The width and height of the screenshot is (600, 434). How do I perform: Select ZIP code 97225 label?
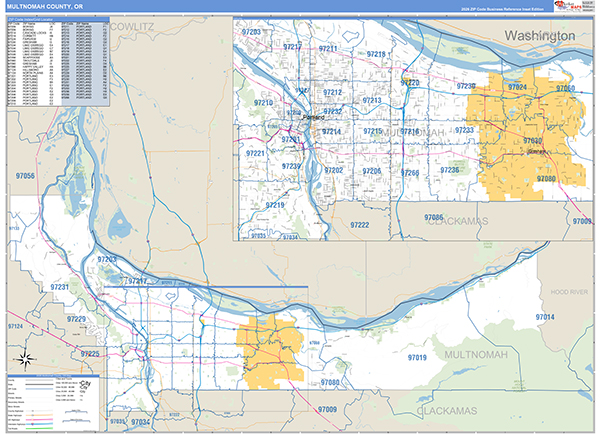click(x=90, y=354)
